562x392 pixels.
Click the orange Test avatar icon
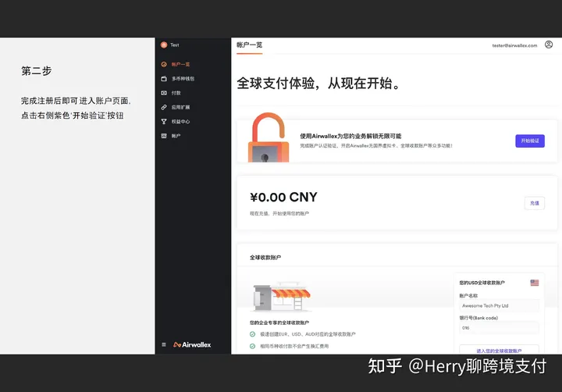coord(164,45)
